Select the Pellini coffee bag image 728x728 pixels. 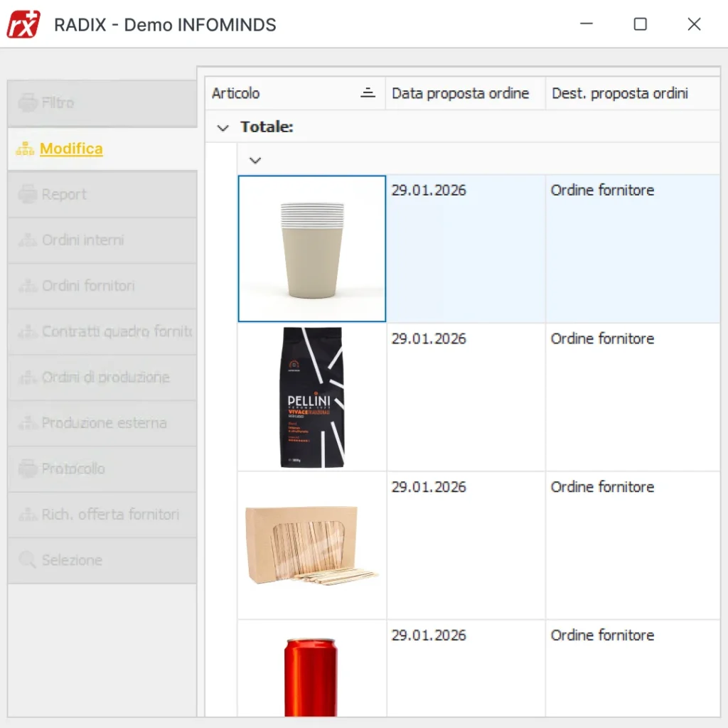point(311,397)
